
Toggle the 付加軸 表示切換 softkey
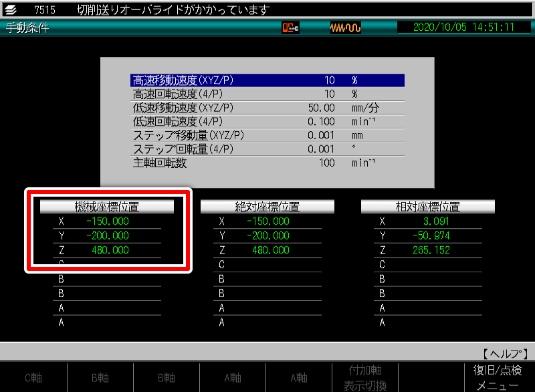[x=365, y=378]
